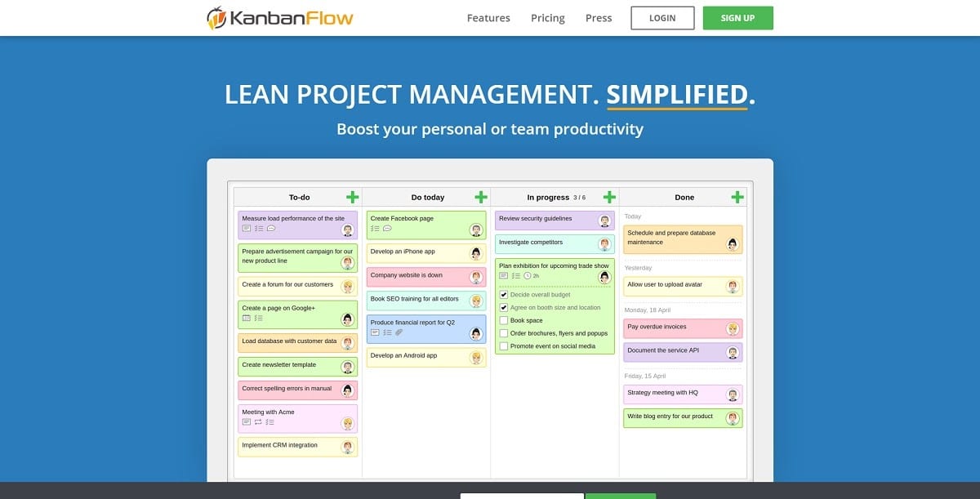Check the Book space subtask
Screen dimensions: 980x499
click(x=504, y=321)
